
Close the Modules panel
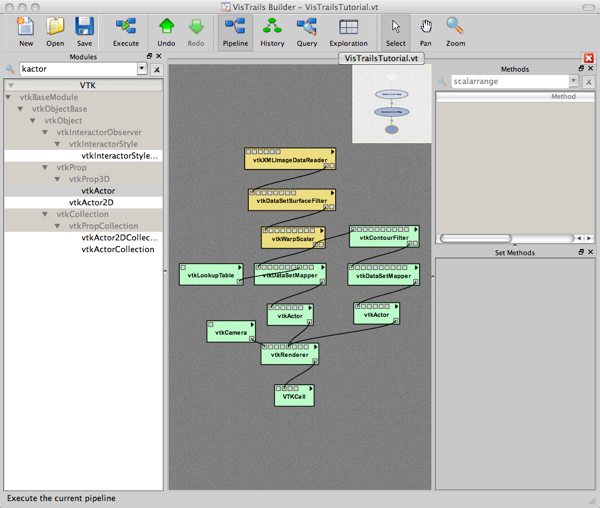[x=159, y=56]
